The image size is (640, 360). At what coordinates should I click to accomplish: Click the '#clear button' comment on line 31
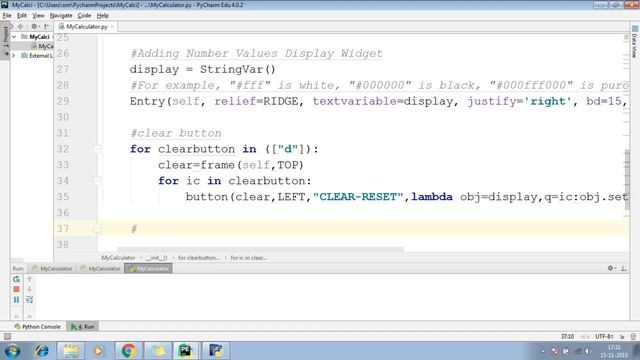click(x=176, y=133)
